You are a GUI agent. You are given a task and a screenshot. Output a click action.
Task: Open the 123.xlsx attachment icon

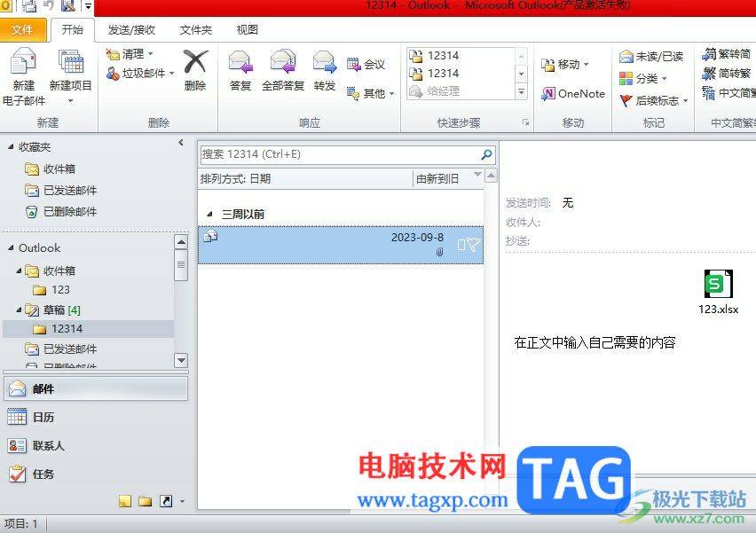tap(719, 285)
